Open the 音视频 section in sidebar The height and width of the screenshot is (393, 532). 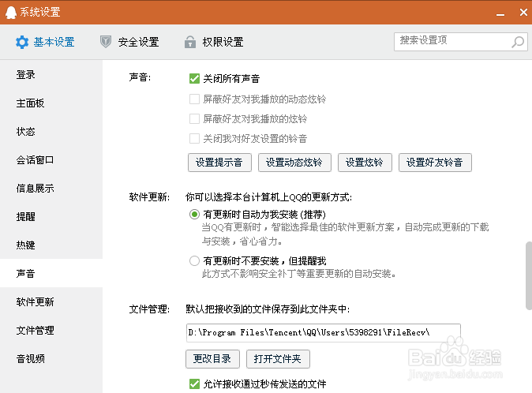click(x=51, y=359)
